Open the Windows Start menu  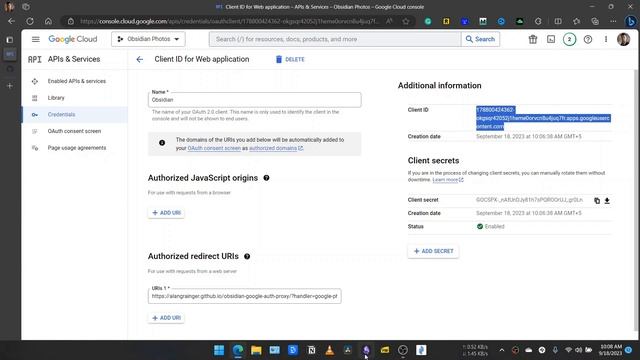pos(219,350)
